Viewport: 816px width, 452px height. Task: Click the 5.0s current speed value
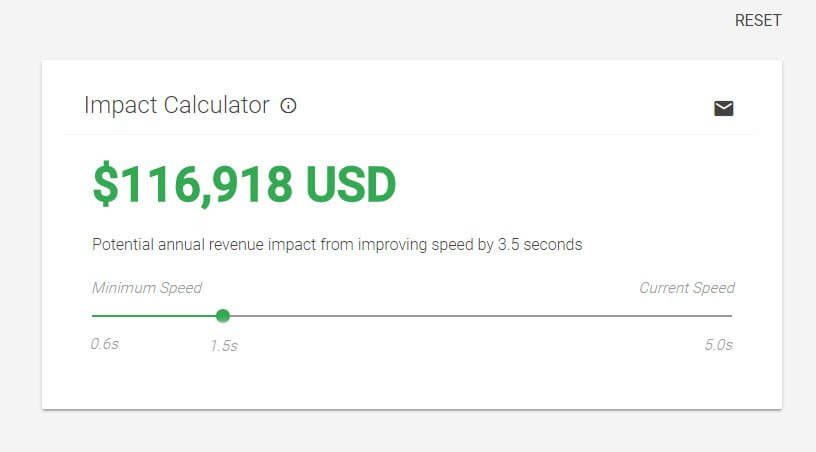click(x=718, y=345)
